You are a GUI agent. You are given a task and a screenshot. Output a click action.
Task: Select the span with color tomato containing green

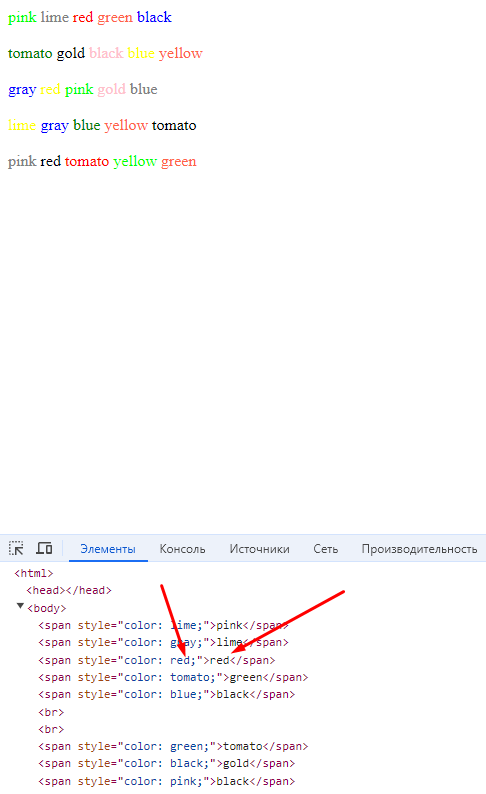click(x=173, y=678)
